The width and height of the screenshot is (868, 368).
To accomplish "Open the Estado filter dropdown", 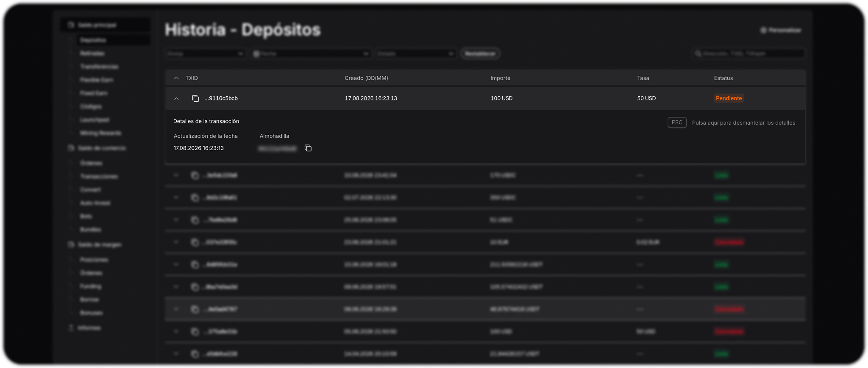I will click(x=415, y=54).
